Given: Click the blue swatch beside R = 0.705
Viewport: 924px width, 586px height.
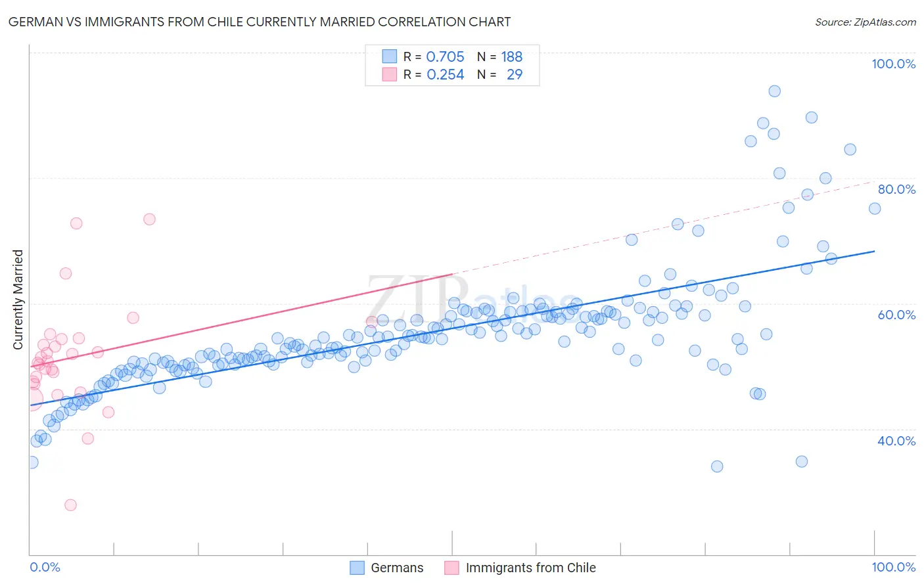Looking at the screenshot, I should point(390,56).
